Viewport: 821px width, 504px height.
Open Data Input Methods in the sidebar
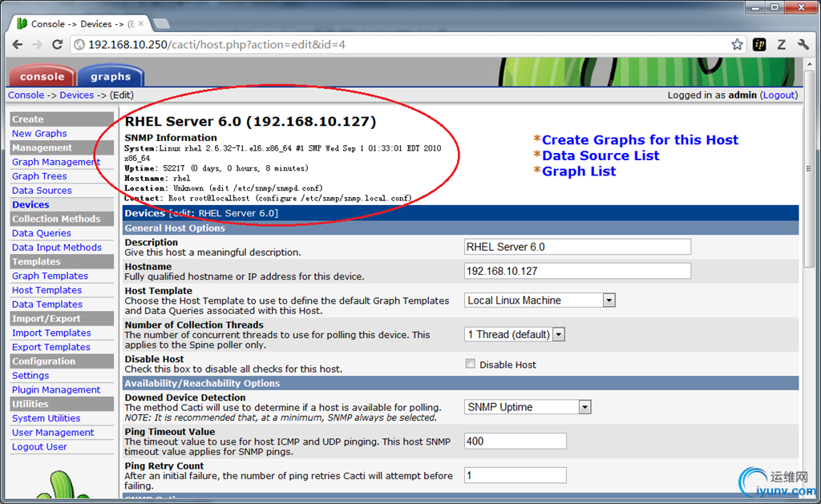(x=57, y=247)
